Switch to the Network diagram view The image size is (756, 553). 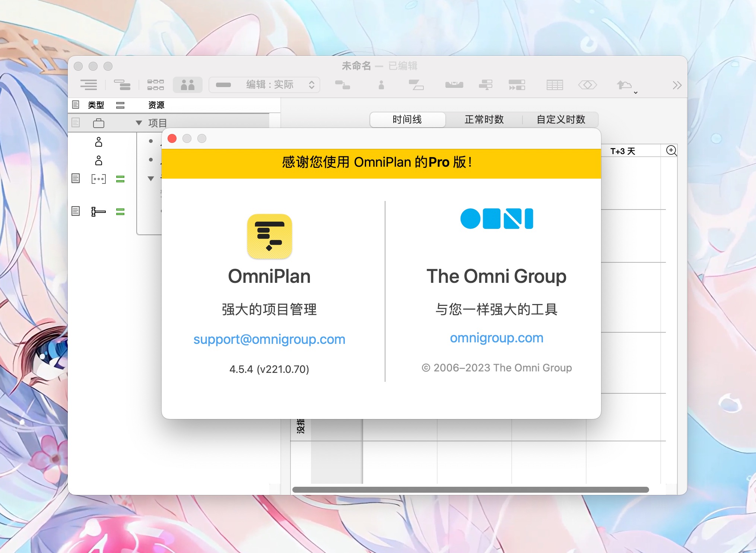coord(155,85)
